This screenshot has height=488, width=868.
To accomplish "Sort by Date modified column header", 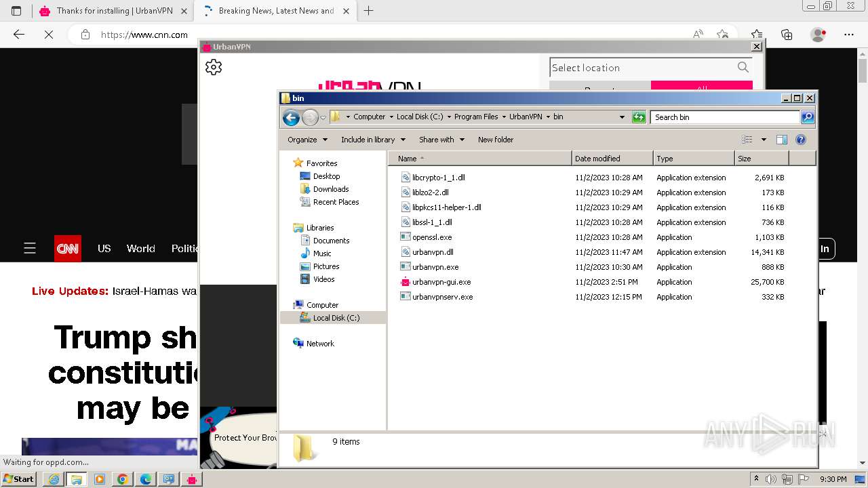I will (612, 159).
